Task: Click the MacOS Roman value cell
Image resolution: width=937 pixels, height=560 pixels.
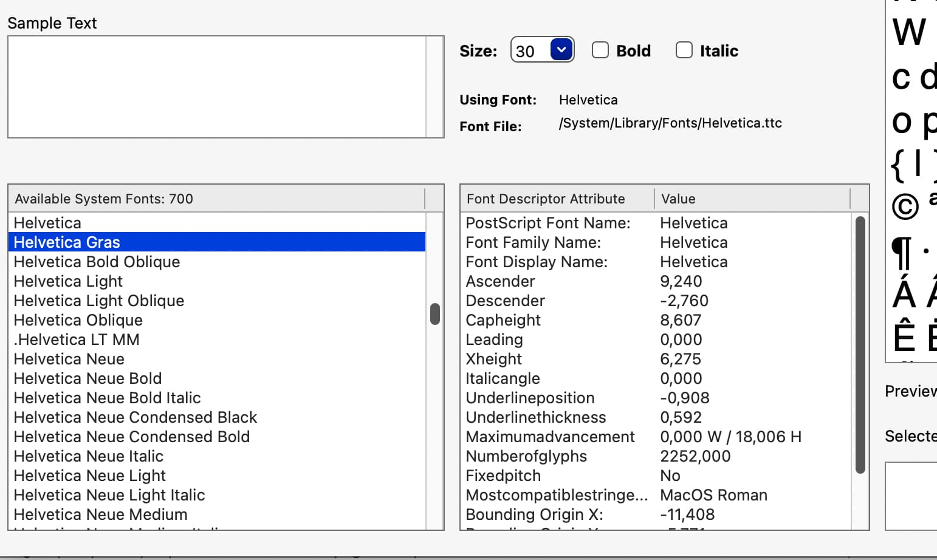Action: click(713, 495)
